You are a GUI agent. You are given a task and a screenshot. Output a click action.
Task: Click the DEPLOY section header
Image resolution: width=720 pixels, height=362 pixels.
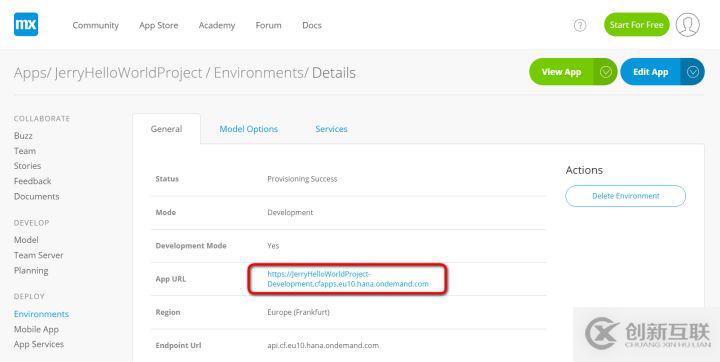tap(29, 297)
